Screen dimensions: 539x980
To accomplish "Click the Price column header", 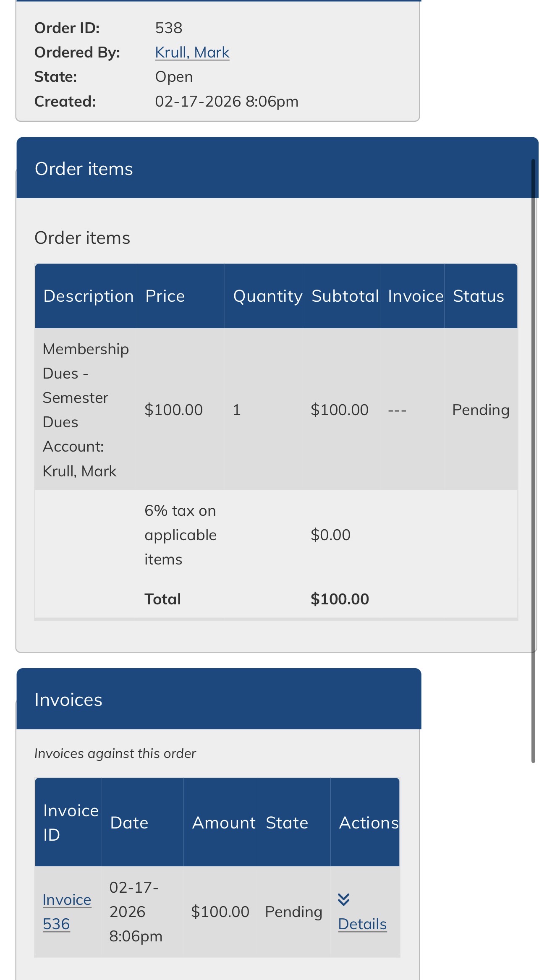I will 165,296.
